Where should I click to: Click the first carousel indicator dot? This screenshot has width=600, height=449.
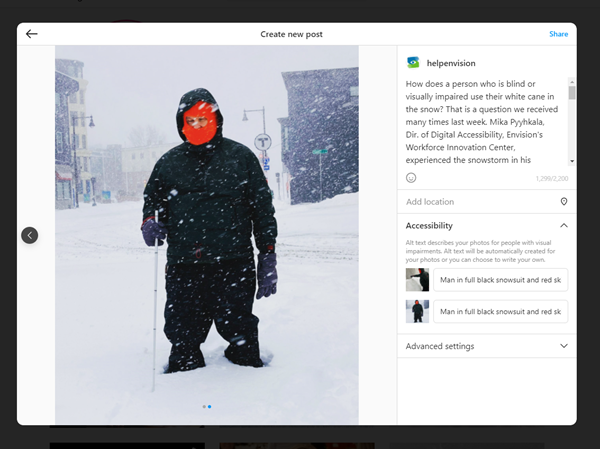tap(203, 407)
